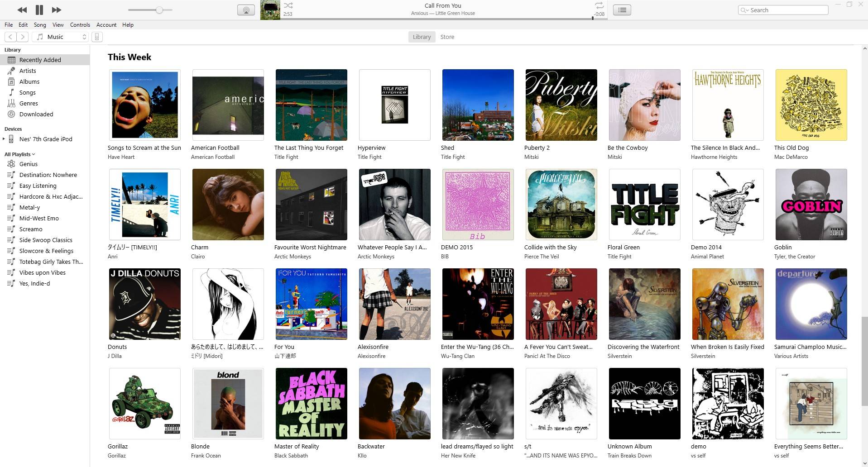This screenshot has width=868, height=467.
Task: Click the Genius atom icon
Action: [x=11, y=164]
